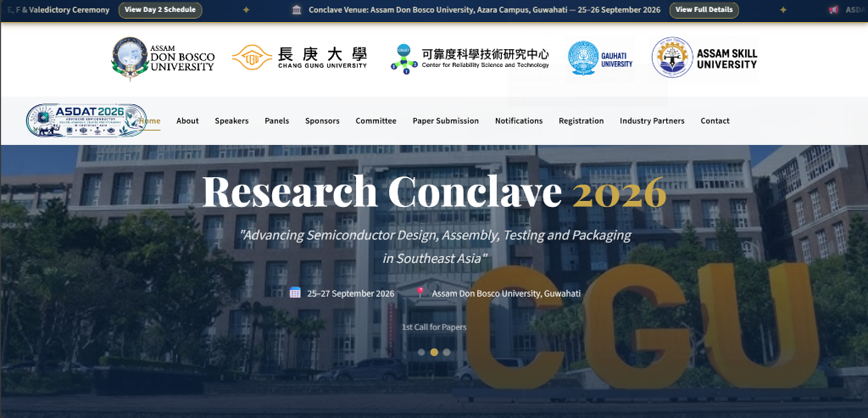Open the Committee page
The image size is (868, 418).
(376, 120)
